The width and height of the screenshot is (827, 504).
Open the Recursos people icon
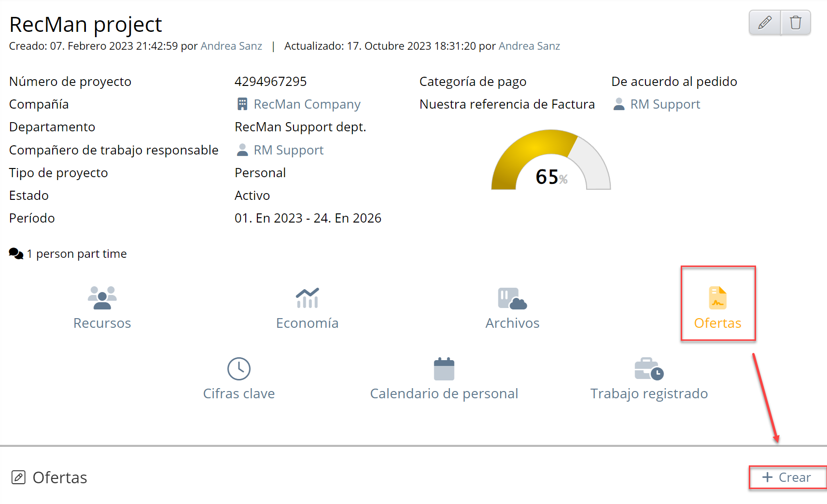(x=102, y=297)
